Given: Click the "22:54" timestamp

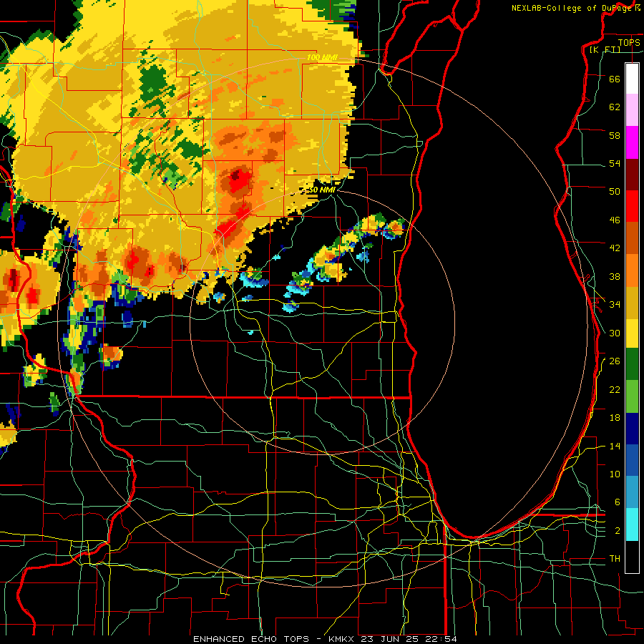Looking at the screenshot, I should [440, 639].
